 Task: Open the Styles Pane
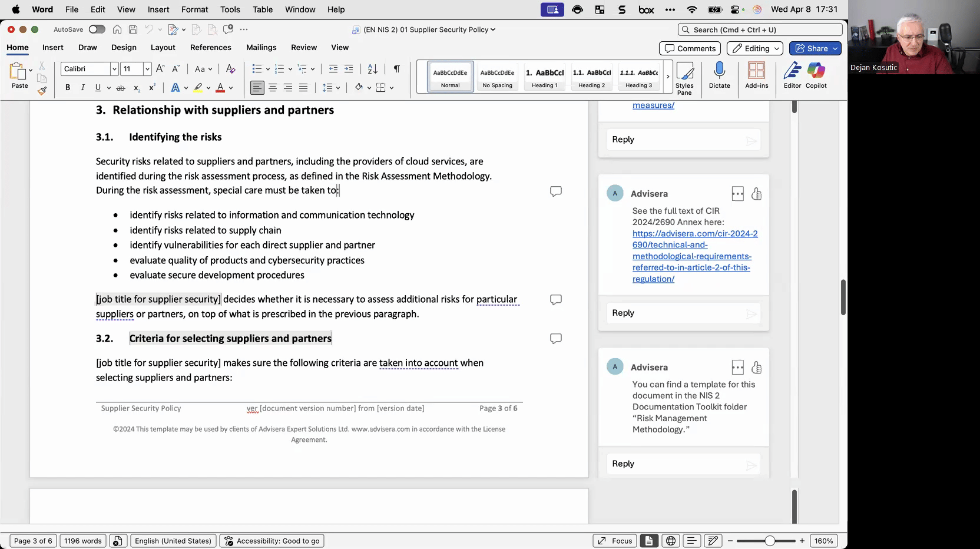pyautogui.click(x=684, y=78)
